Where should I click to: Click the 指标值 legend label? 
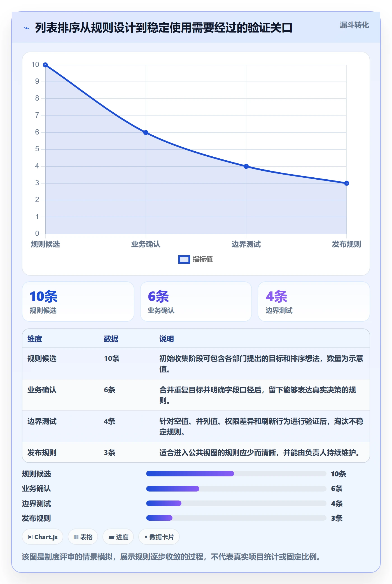tap(203, 259)
